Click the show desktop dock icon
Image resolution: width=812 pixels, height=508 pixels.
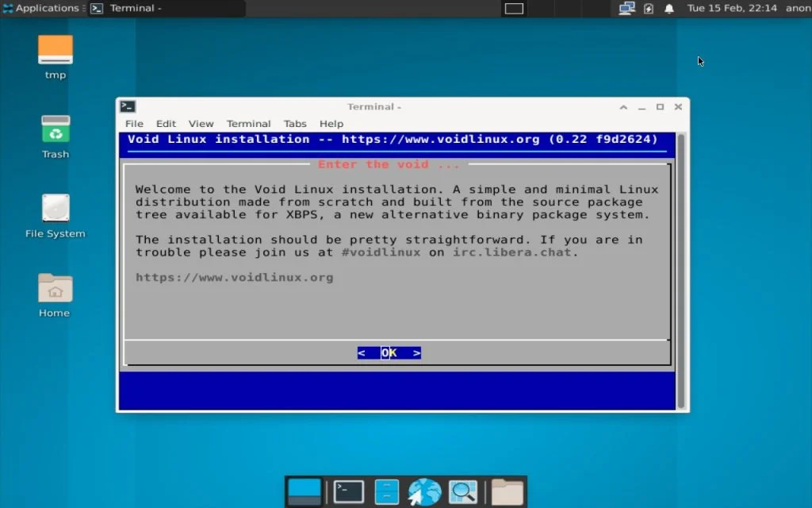point(304,491)
